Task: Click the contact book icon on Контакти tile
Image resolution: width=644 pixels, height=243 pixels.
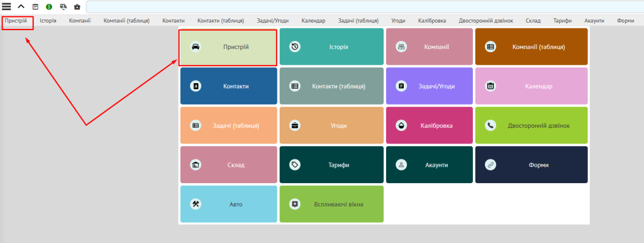Action: [x=196, y=86]
